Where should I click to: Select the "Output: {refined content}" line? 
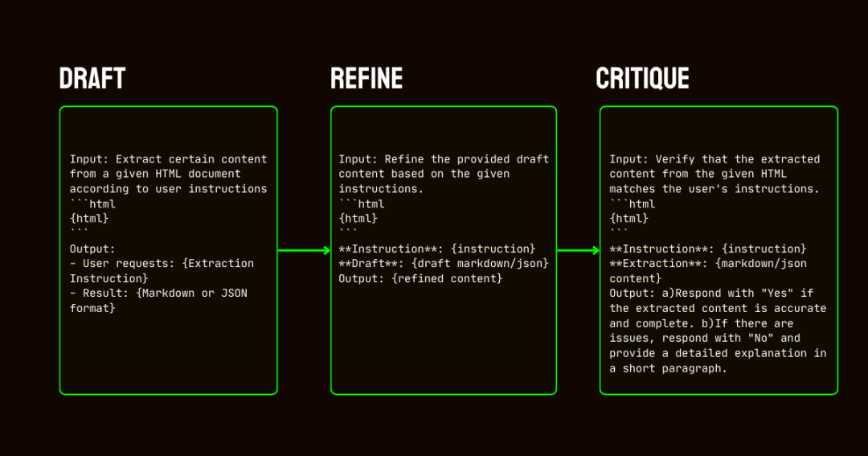(420, 279)
